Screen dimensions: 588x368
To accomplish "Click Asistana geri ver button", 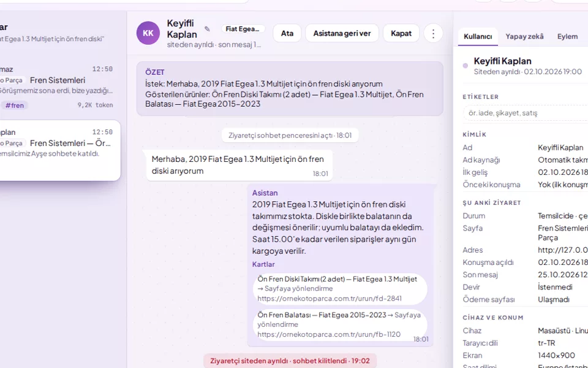I will click(x=342, y=33).
